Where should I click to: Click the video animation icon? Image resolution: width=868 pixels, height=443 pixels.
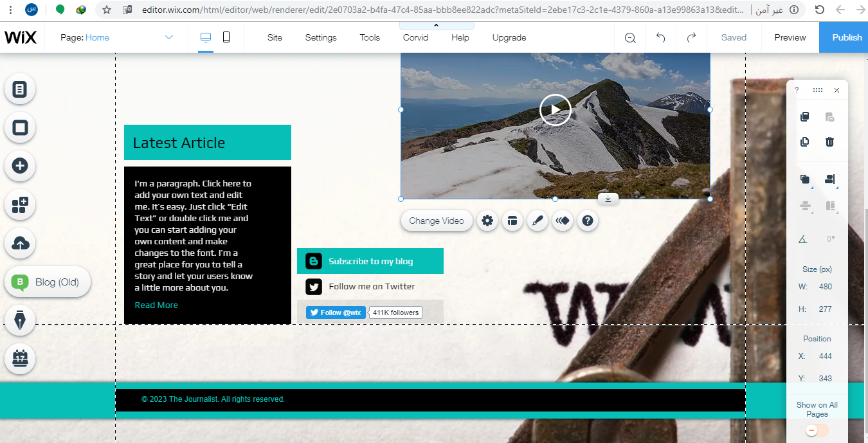563,221
